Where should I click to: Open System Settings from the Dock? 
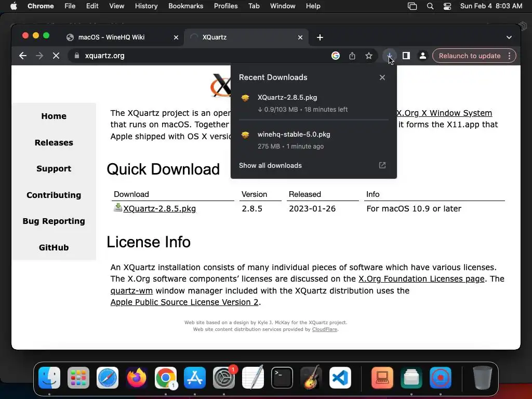point(224,378)
